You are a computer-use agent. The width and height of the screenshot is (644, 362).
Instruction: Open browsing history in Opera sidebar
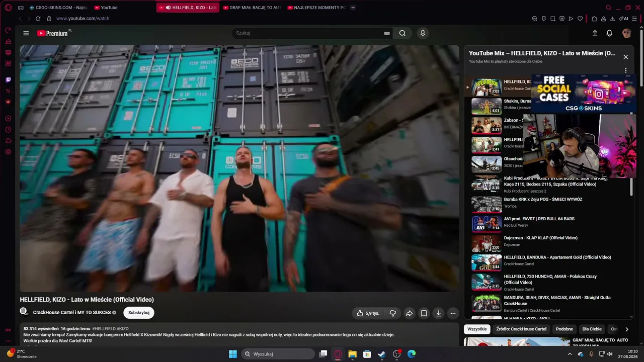pyautogui.click(x=8, y=130)
